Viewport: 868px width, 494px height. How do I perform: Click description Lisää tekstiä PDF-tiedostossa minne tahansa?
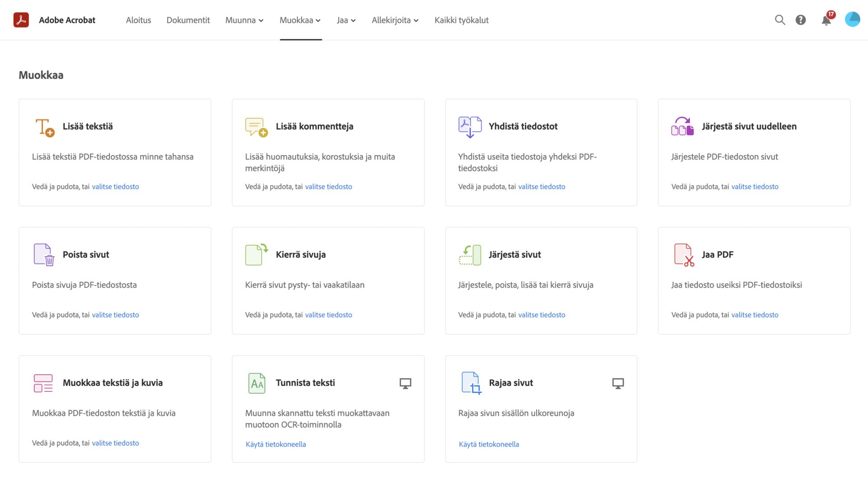(x=113, y=157)
